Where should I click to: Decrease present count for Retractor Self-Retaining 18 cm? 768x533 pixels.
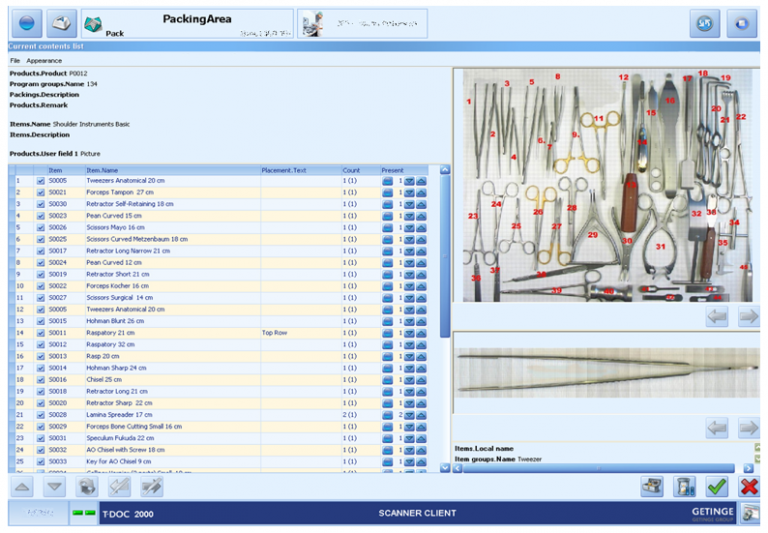point(408,204)
